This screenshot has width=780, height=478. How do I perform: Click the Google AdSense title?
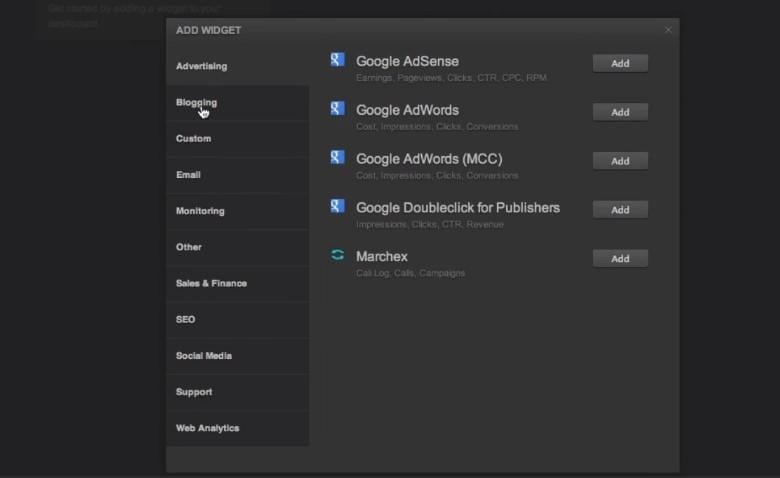407,62
